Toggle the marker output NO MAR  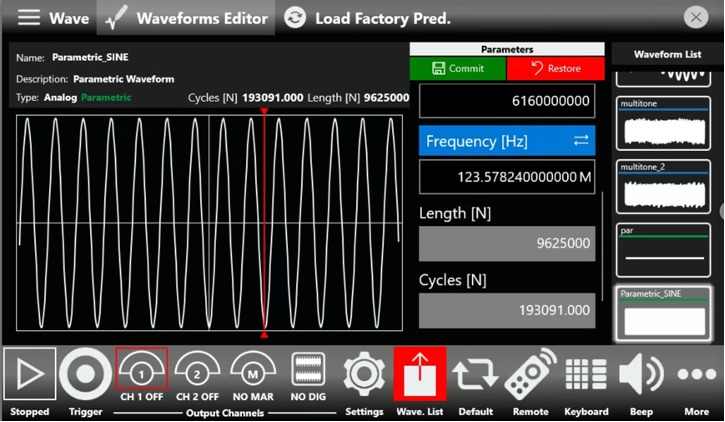[x=253, y=373]
